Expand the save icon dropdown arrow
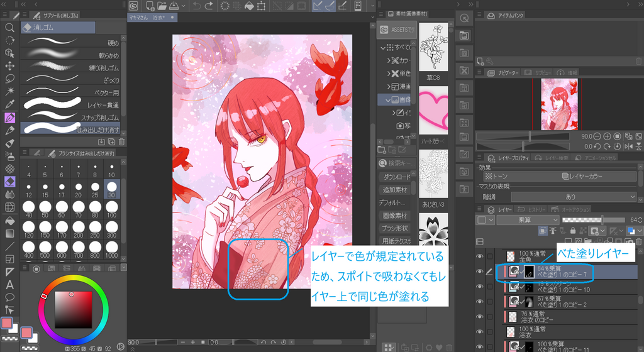644x352 pixels. point(183,6)
